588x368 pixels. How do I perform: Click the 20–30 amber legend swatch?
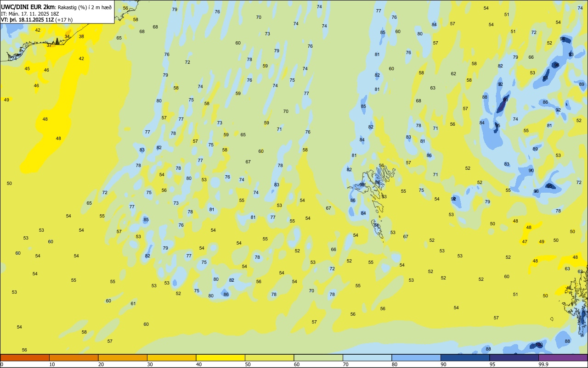pyautogui.click(x=123, y=357)
